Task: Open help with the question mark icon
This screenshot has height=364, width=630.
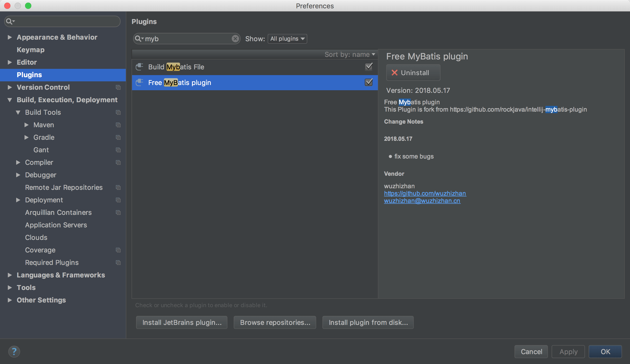Action: pos(14,351)
